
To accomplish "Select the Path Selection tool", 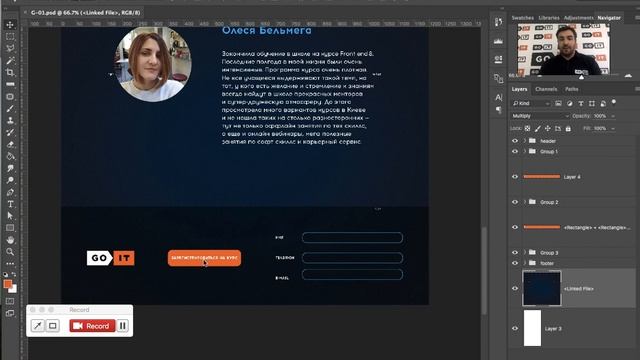I will point(10,216).
